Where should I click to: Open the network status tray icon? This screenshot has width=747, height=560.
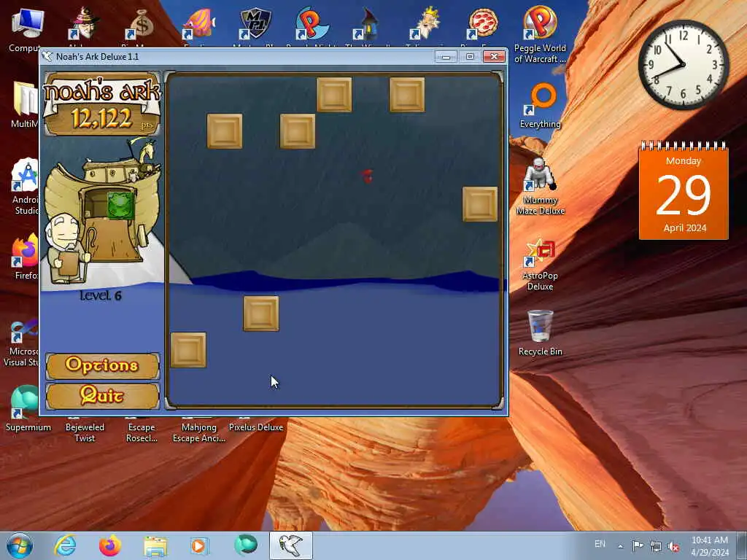pos(656,546)
